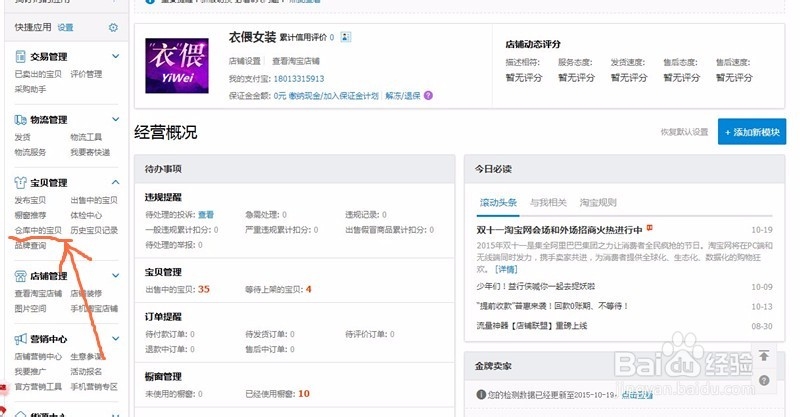This screenshot has width=800, height=417.
Task: Switch to the 滚动头条 tab
Action: 498,203
